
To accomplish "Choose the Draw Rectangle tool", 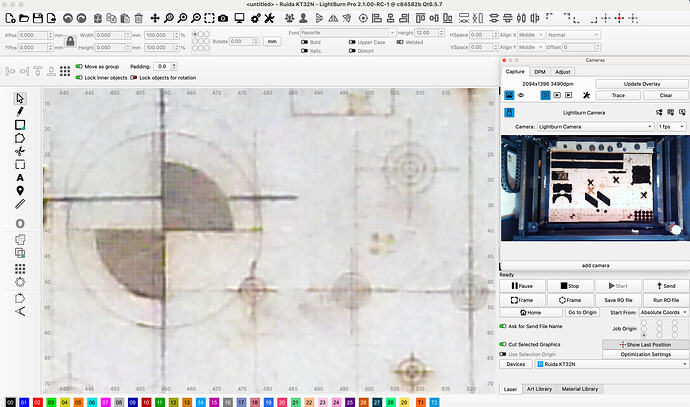I will tap(20, 124).
